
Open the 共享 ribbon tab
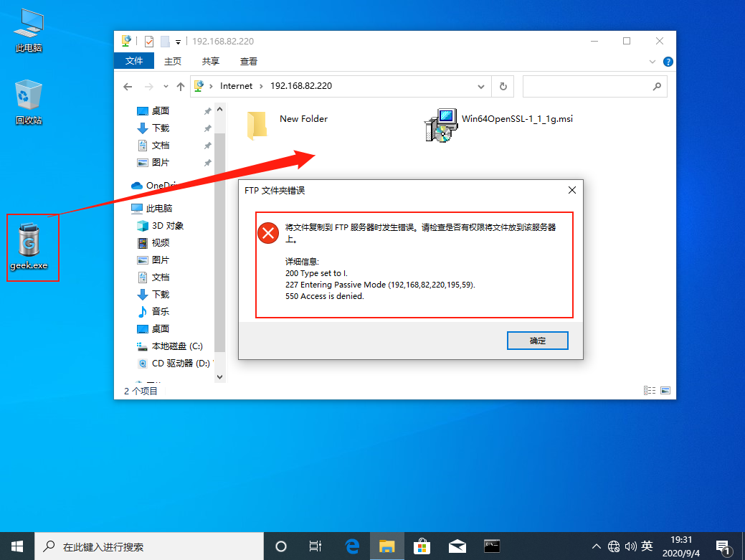tap(211, 61)
